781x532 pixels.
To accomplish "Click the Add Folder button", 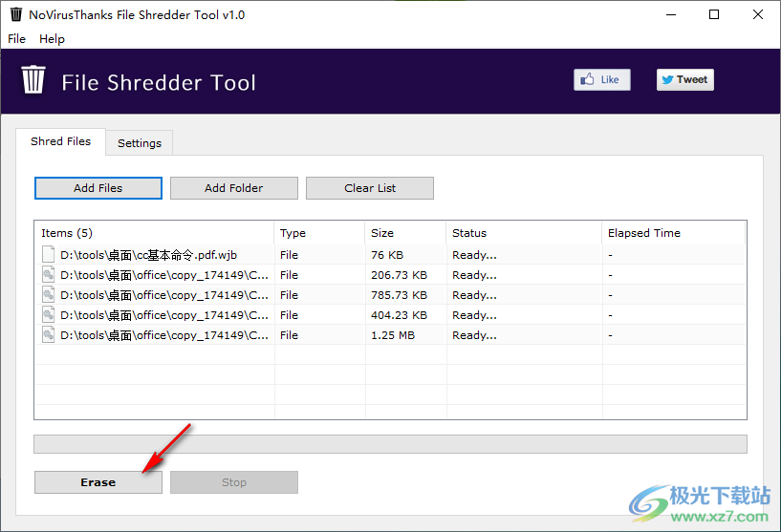I will pyautogui.click(x=233, y=188).
